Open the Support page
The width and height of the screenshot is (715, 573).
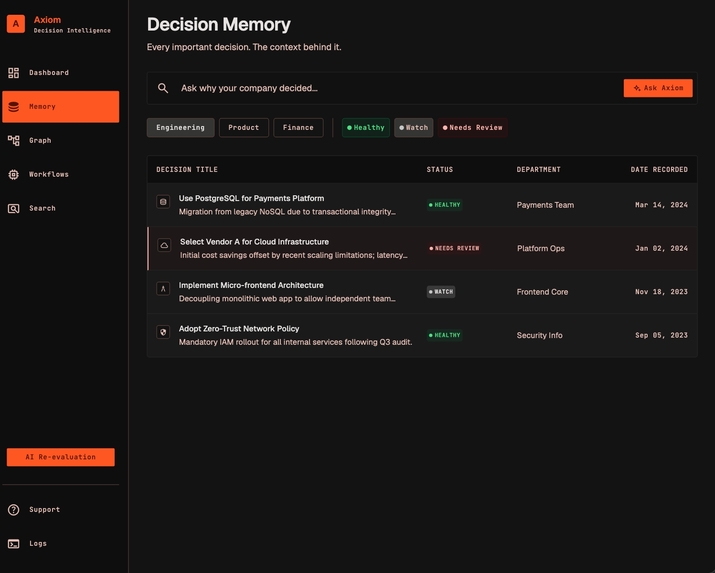pos(61,510)
